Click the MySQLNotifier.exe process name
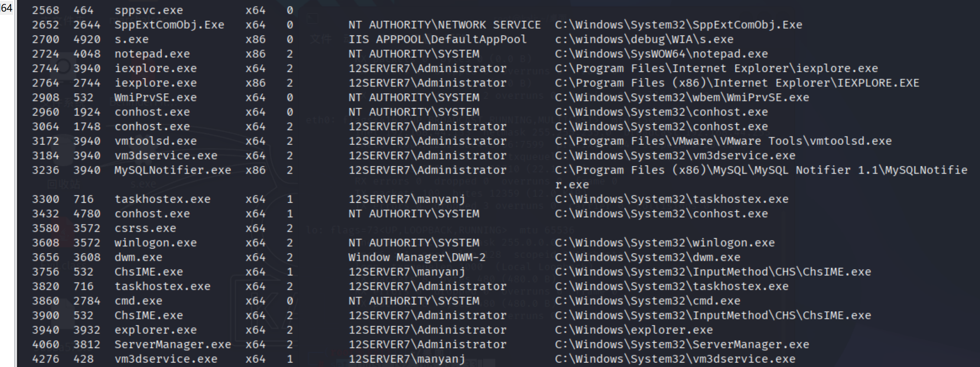The height and width of the screenshot is (367, 980). click(x=172, y=170)
